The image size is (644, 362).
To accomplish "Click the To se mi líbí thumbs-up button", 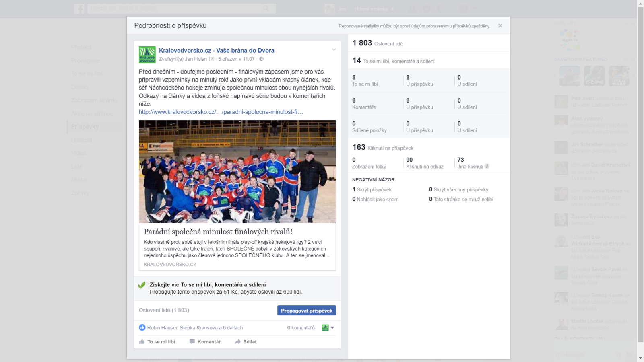I will point(157,342).
